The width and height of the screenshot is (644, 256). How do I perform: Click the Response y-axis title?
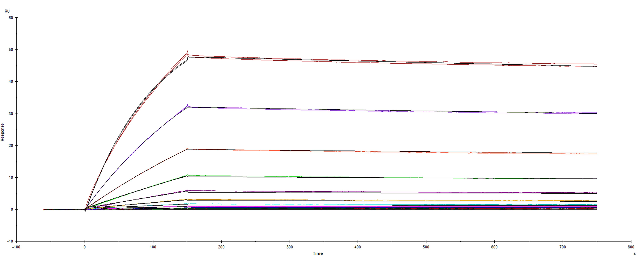click(3, 132)
